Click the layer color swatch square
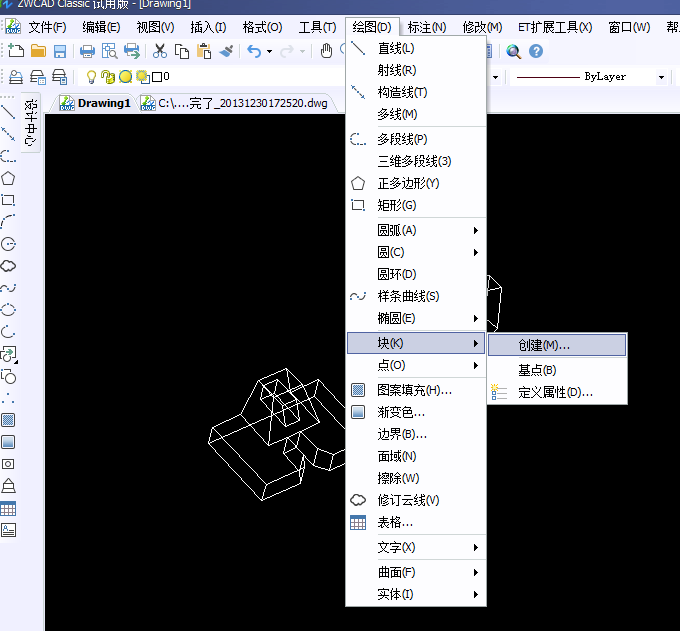Screen dimensions: 680x631 157,76
